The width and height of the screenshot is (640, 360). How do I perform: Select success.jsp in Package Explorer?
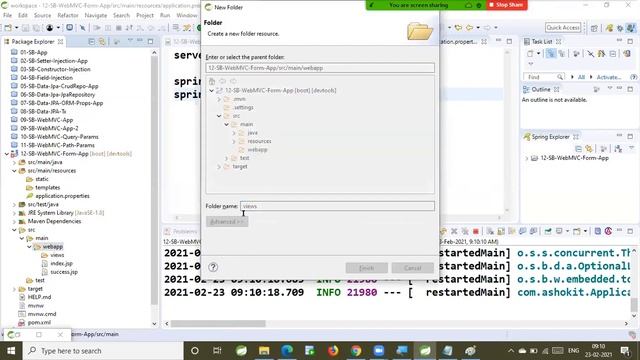pos(64,272)
